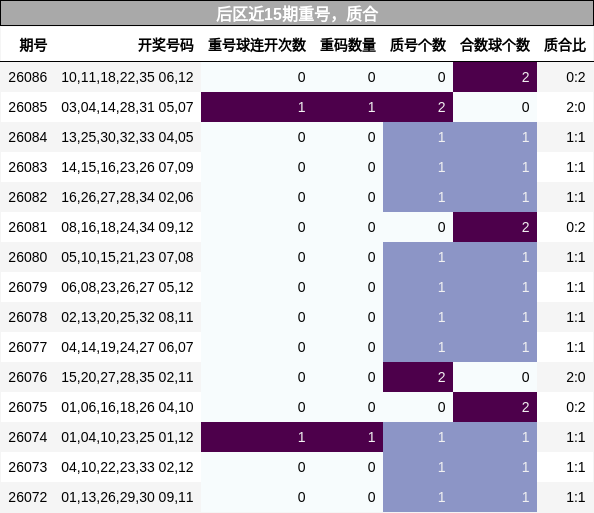
Task: Click 质合比 value 1:1 in row 26084
Action: coord(576,137)
